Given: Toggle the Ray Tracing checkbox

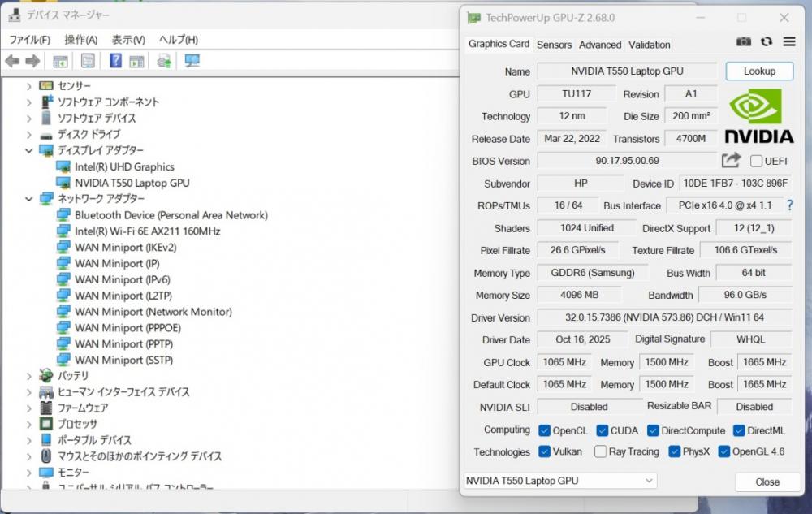Looking at the screenshot, I should click(x=601, y=452).
